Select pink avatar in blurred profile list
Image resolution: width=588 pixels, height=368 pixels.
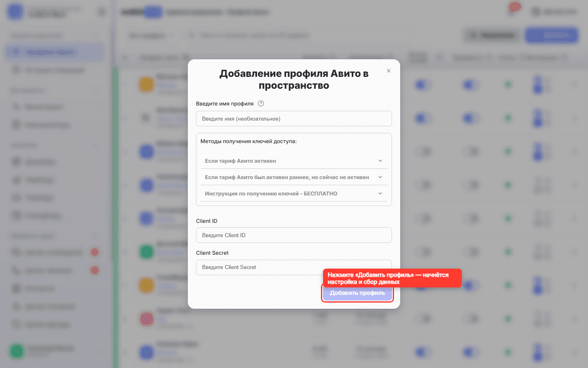(147, 319)
